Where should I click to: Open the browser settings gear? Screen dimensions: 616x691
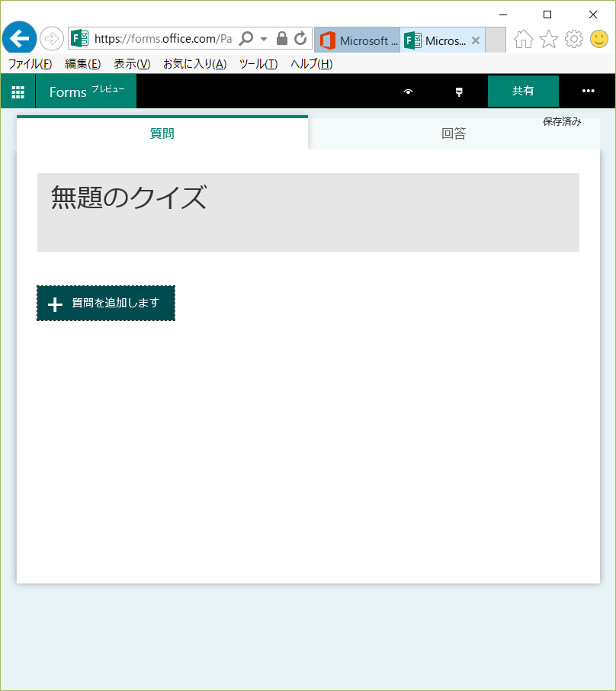[574, 39]
